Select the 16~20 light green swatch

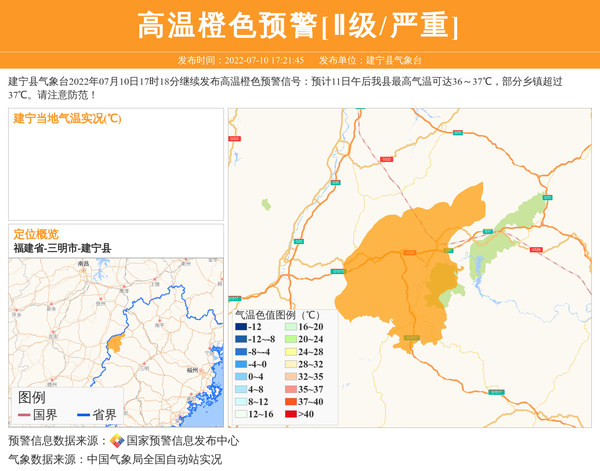289,327
